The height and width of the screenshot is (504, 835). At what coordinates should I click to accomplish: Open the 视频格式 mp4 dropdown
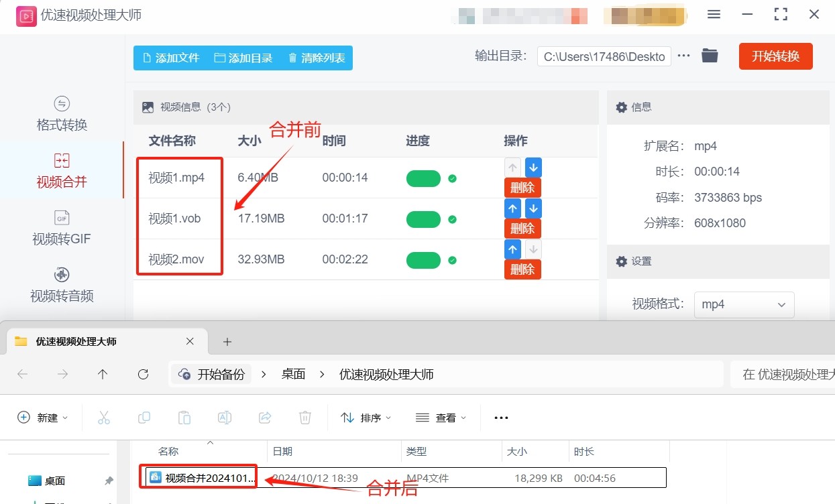coord(744,304)
